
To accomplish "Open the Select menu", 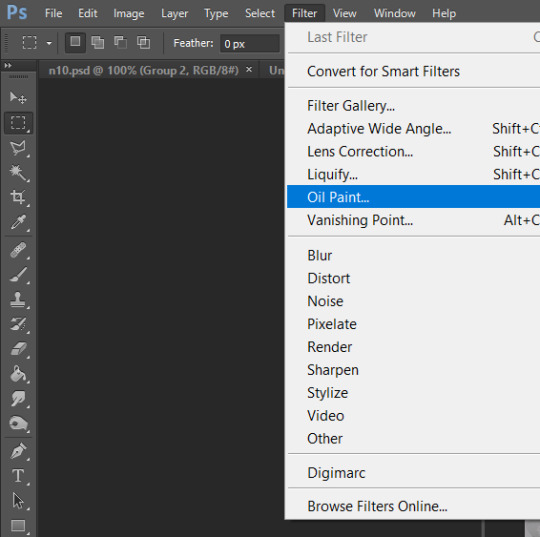I will click(x=260, y=13).
